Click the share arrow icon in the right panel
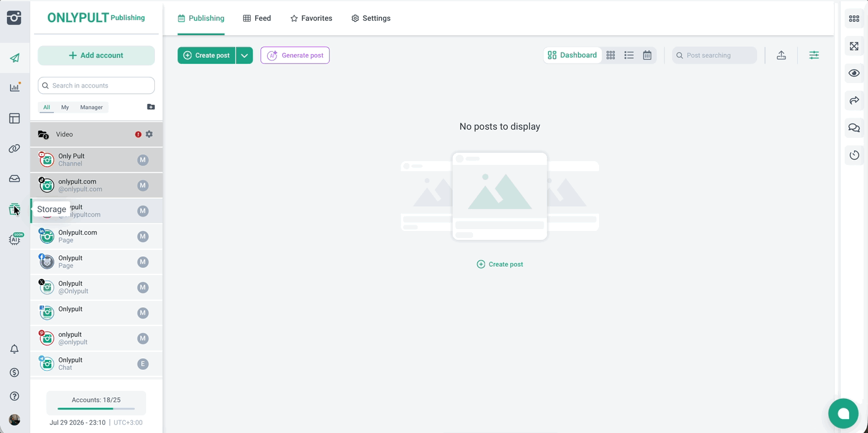Screen dimensions: 868x433 tap(854, 101)
